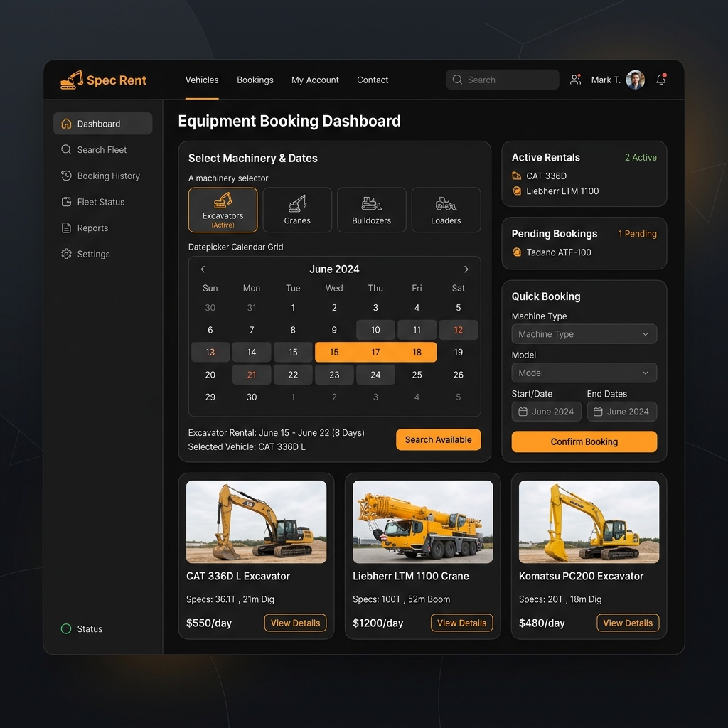Focus the top Search field
Image resolution: width=728 pixels, height=728 pixels.
[503, 80]
